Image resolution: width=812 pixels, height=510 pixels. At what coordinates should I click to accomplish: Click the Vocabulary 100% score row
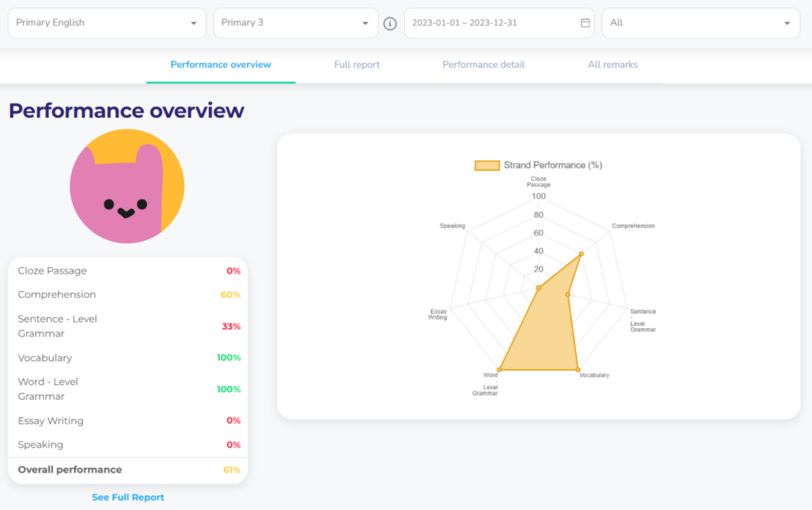click(x=127, y=358)
